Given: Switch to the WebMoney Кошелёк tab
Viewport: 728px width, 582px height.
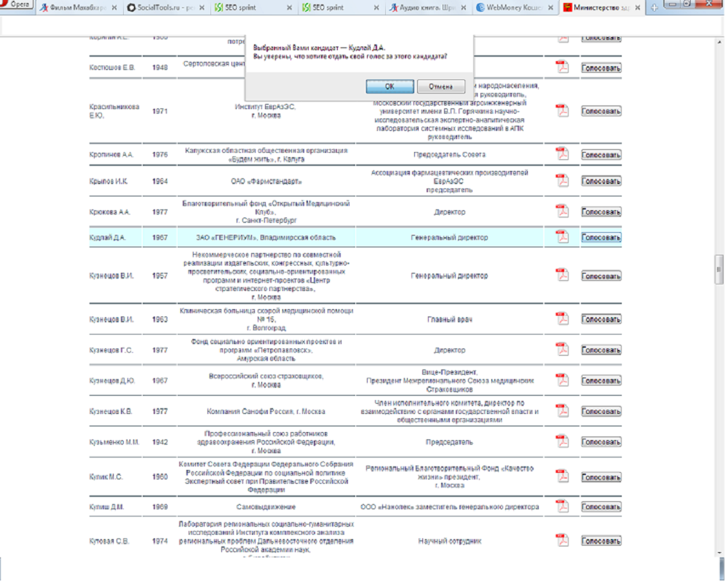Looking at the screenshot, I should (515, 8).
